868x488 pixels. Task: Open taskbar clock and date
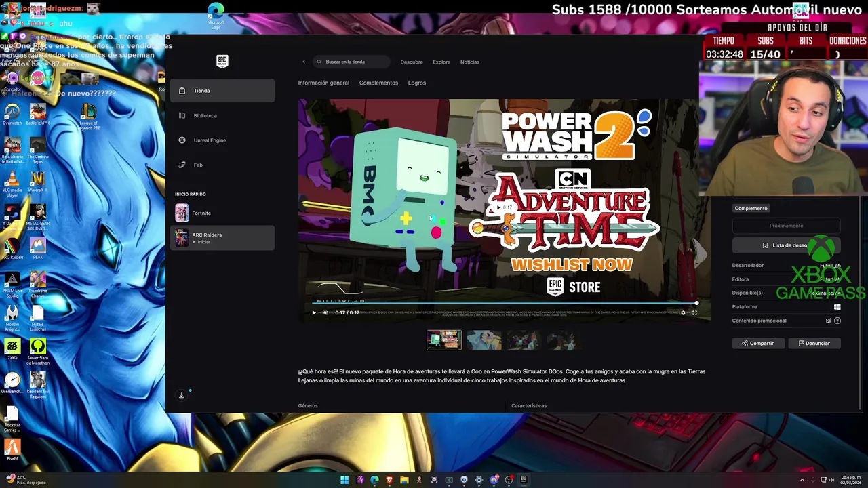[x=851, y=480]
